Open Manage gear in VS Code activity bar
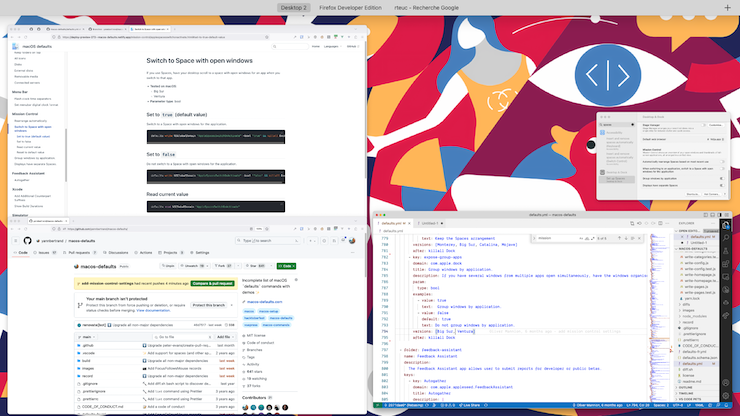 pos(726,396)
